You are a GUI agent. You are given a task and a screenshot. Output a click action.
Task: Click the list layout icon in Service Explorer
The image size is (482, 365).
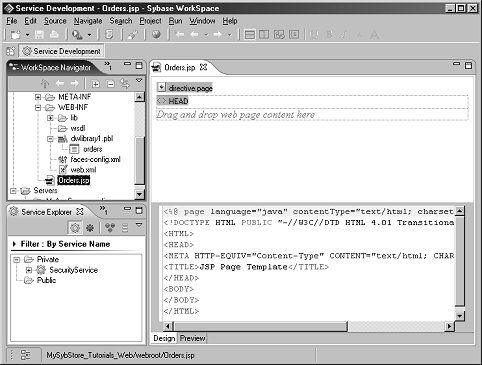(x=125, y=228)
